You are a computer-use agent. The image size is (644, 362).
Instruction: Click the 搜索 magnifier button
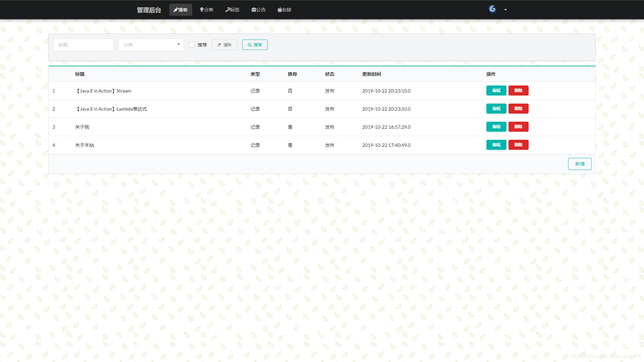pyautogui.click(x=255, y=45)
